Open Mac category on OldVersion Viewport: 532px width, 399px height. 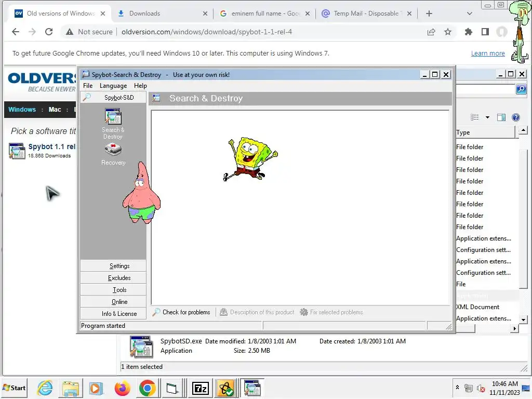point(55,109)
